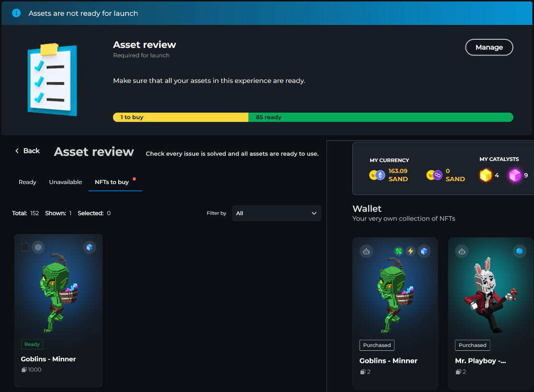This screenshot has width=534, height=392.
Task: Click the robot icon on the Purchased Goblins card
Action: coord(366,251)
